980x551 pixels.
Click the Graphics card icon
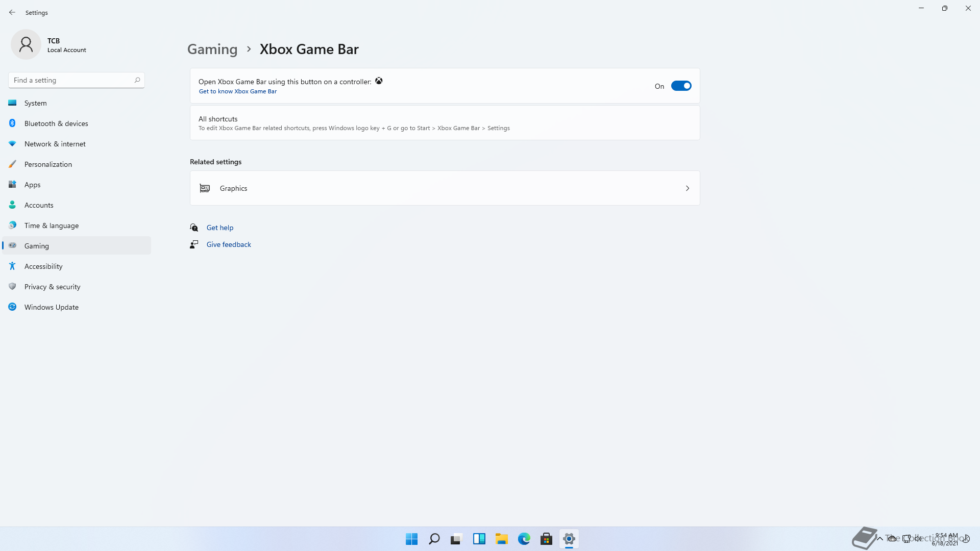point(205,188)
